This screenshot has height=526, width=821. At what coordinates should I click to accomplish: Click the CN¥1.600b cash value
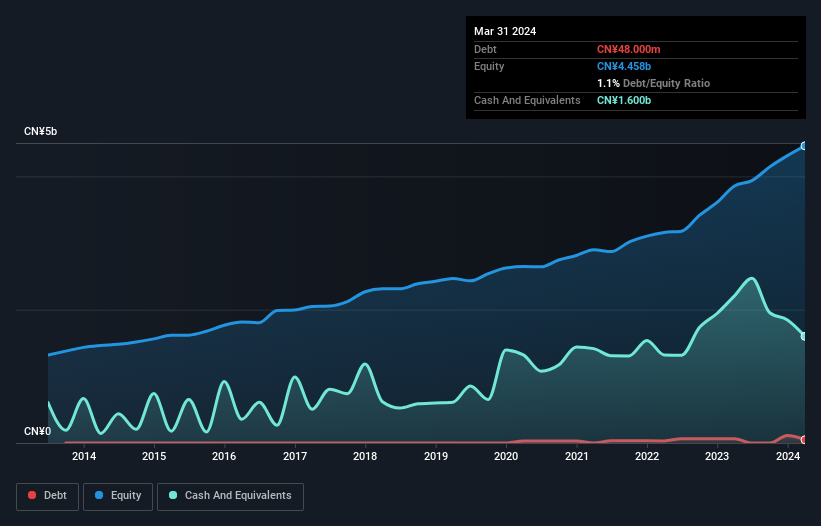(x=624, y=100)
